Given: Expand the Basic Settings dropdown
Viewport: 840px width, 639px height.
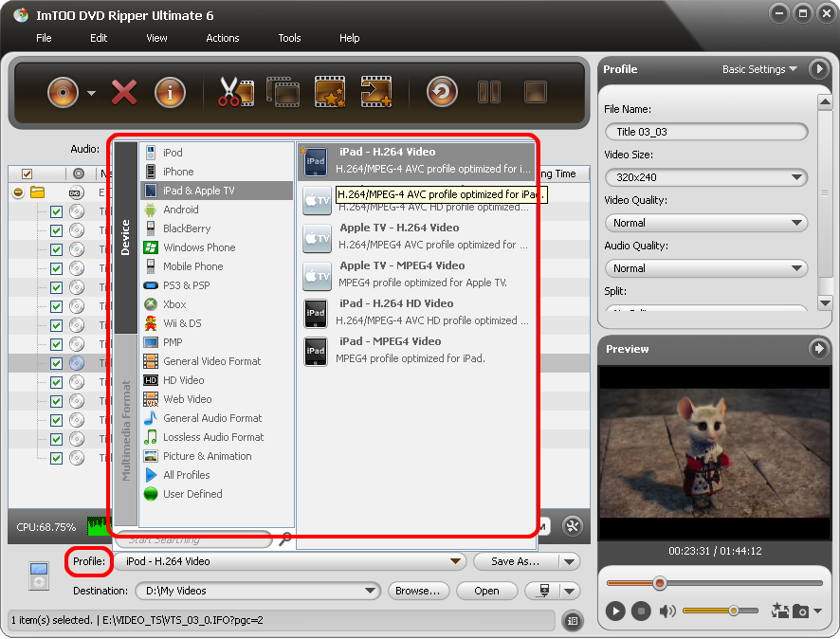Looking at the screenshot, I should click(759, 69).
